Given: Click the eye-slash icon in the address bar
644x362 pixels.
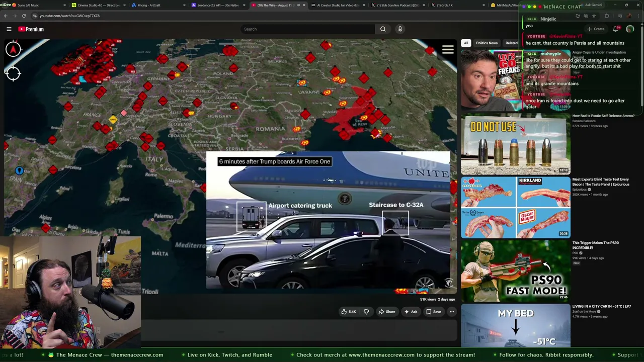Looking at the screenshot, I should click(x=586, y=16).
